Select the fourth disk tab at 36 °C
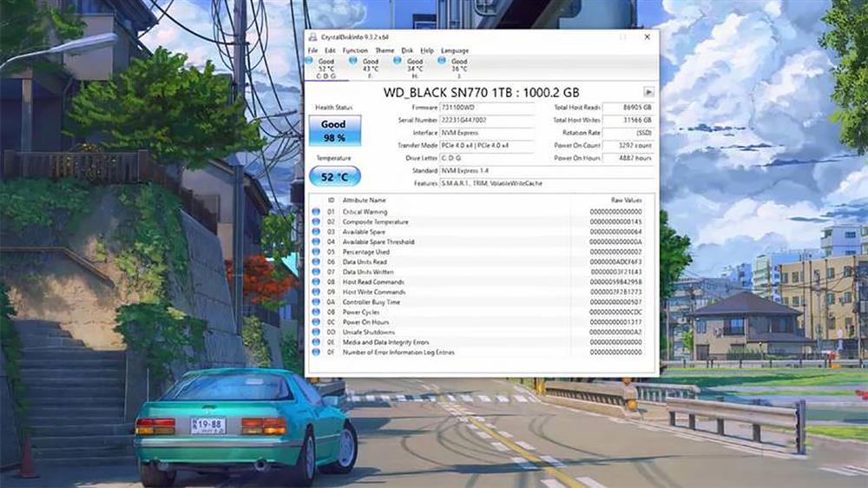This screenshot has height=488, width=868. pyautogui.click(x=459, y=68)
